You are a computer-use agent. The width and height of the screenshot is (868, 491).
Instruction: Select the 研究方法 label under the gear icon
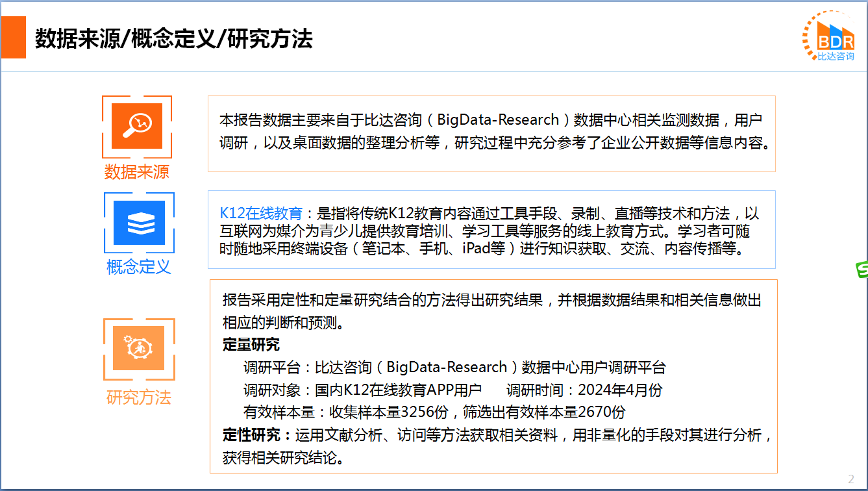(139, 397)
